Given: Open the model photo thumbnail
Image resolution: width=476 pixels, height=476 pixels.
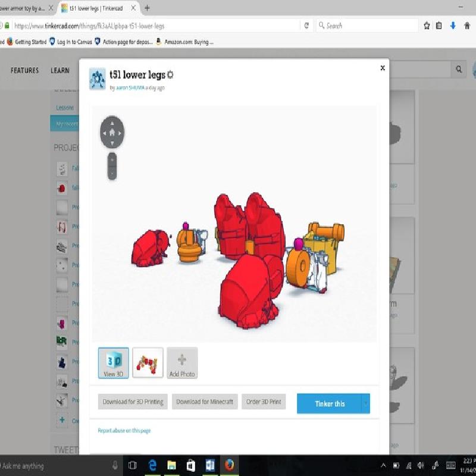Looking at the screenshot, I should point(148,363).
